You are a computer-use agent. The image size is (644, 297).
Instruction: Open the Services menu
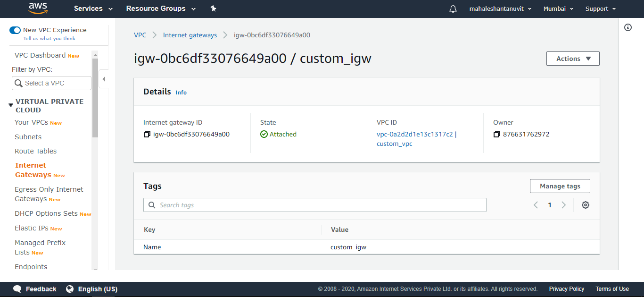(x=92, y=8)
